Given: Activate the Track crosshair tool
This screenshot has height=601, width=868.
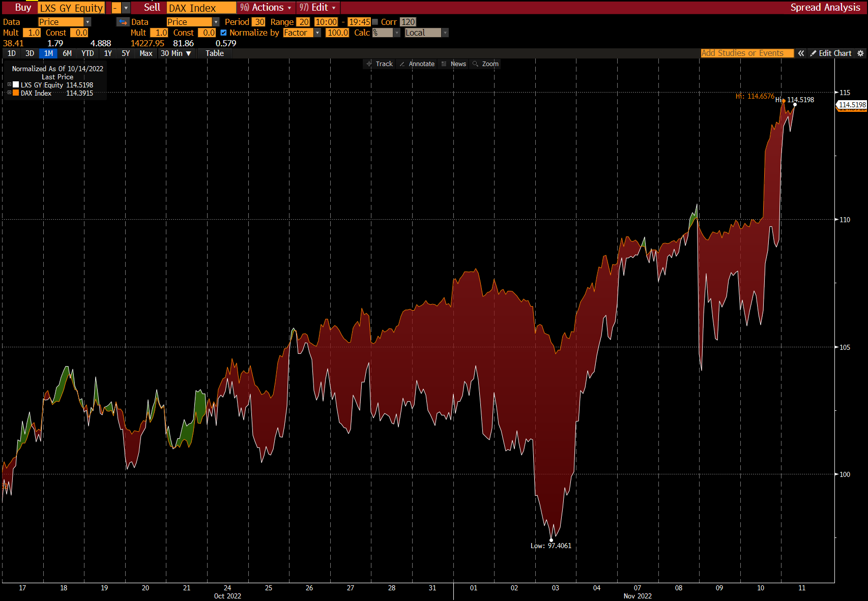Looking at the screenshot, I should click(380, 64).
